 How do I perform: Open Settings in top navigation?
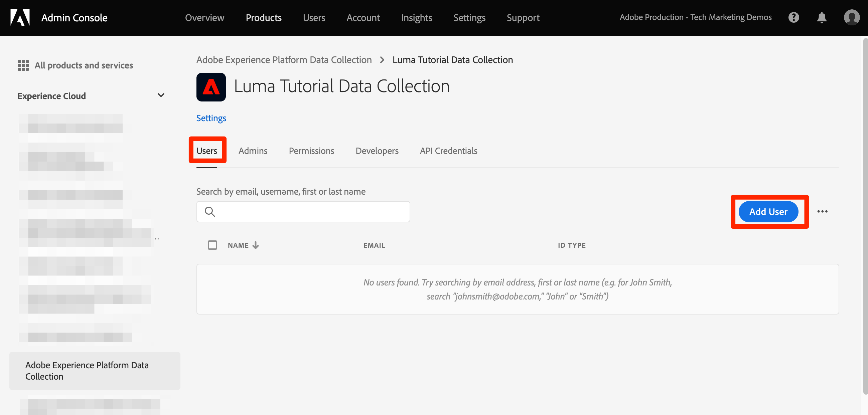point(469,17)
